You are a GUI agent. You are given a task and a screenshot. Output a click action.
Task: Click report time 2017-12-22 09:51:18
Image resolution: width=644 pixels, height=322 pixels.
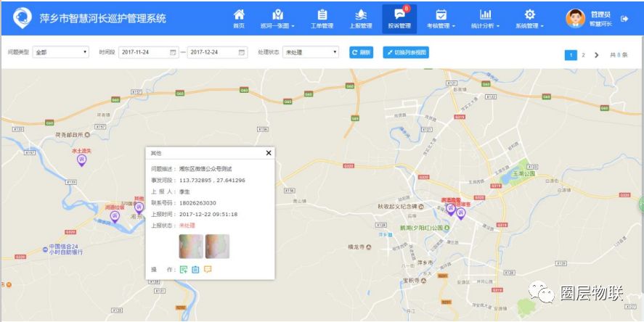click(x=208, y=214)
